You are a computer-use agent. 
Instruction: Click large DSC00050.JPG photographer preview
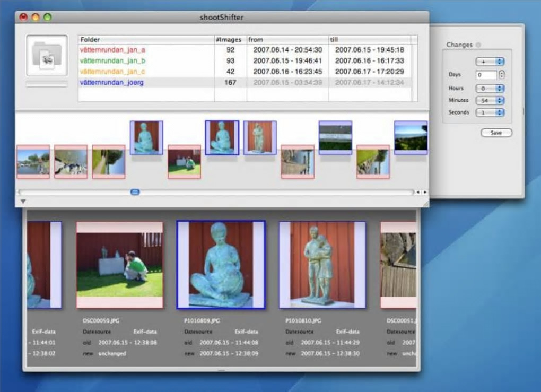click(120, 265)
